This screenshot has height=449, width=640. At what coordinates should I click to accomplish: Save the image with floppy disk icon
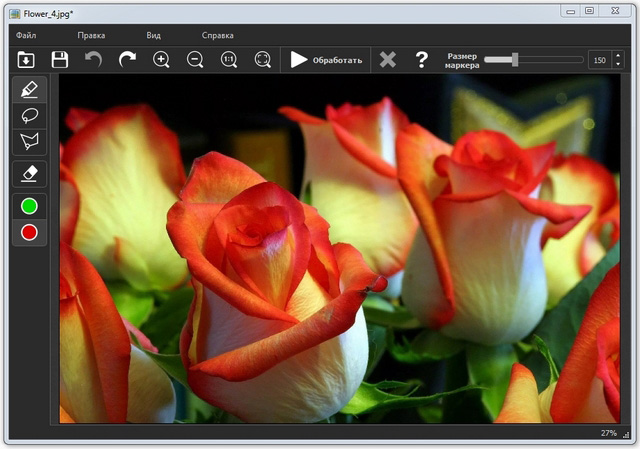tap(60, 60)
